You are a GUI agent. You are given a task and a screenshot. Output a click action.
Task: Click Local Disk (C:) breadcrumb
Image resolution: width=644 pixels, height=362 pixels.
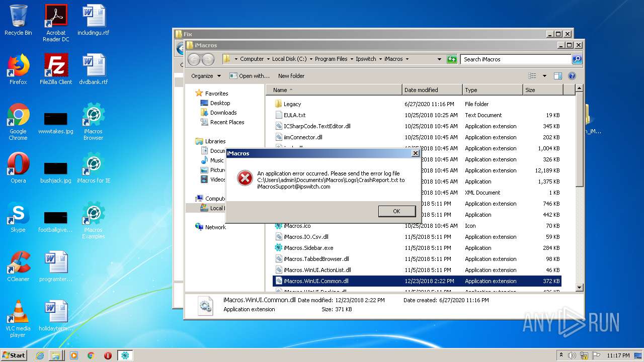pyautogui.click(x=289, y=59)
